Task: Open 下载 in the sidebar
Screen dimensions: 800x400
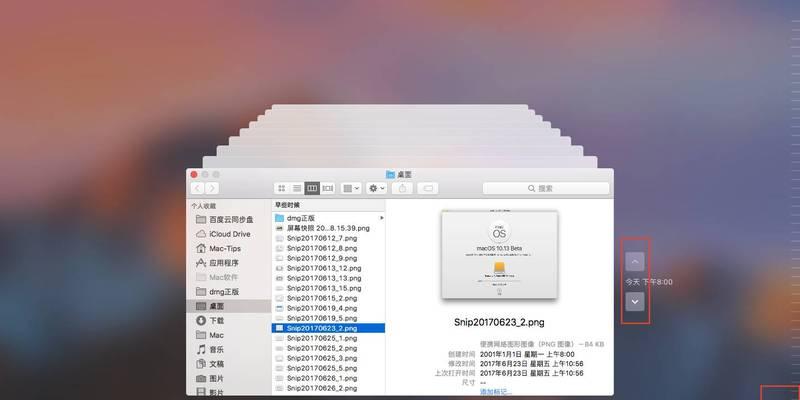Action: tap(229, 320)
